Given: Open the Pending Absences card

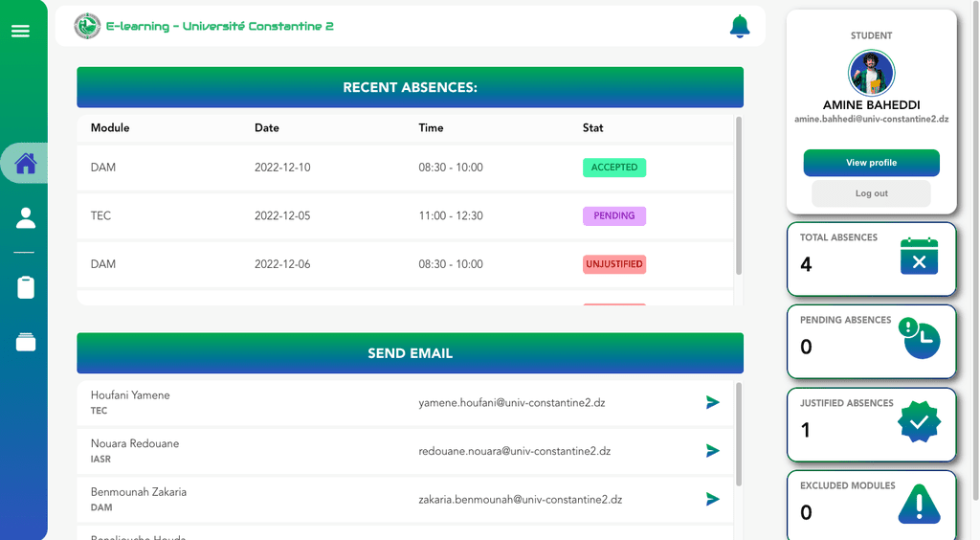Looking at the screenshot, I should pos(871,341).
